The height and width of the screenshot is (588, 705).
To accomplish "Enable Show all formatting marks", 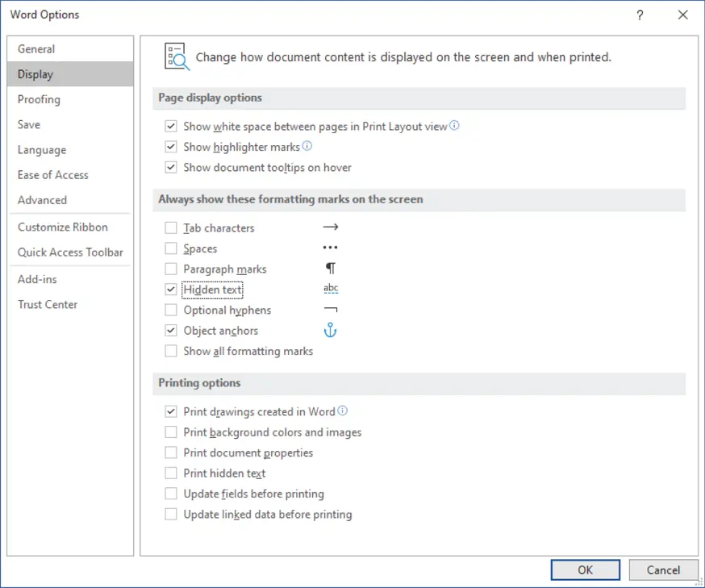I will coord(171,351).
